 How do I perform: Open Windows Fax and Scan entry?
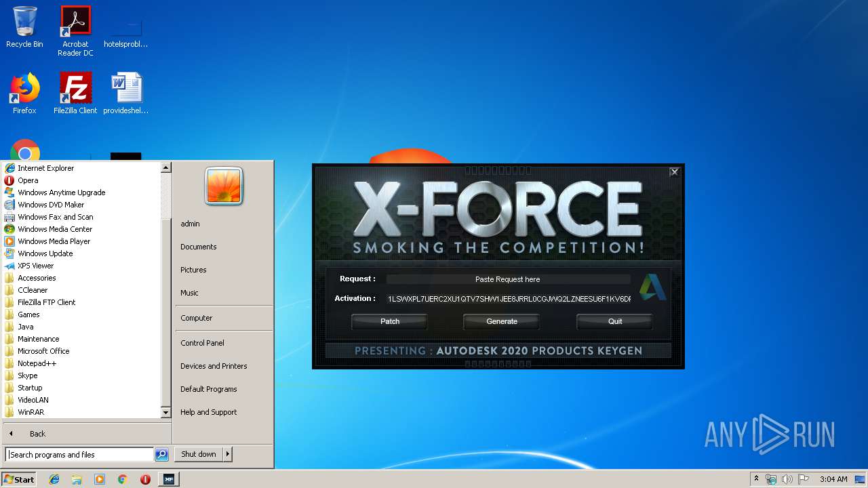click(55, 217)
